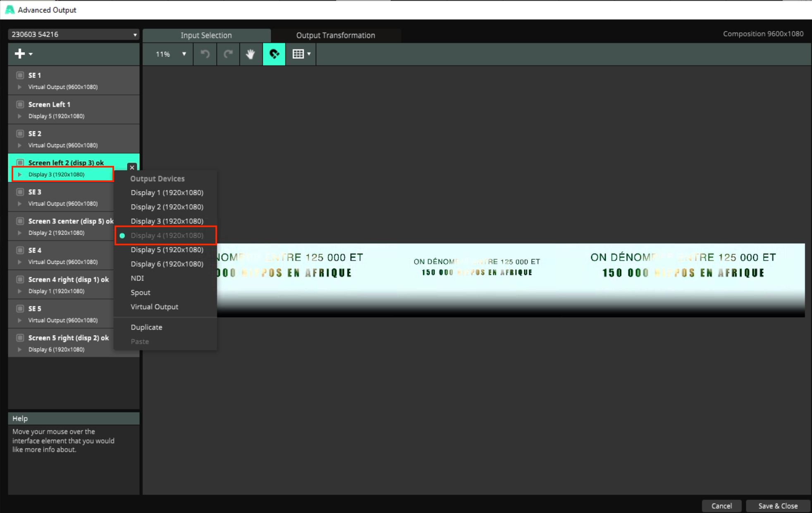The height and width of the screenshot is (513, 812).
Task: Click the redo arrow icon
Action: 228,54
